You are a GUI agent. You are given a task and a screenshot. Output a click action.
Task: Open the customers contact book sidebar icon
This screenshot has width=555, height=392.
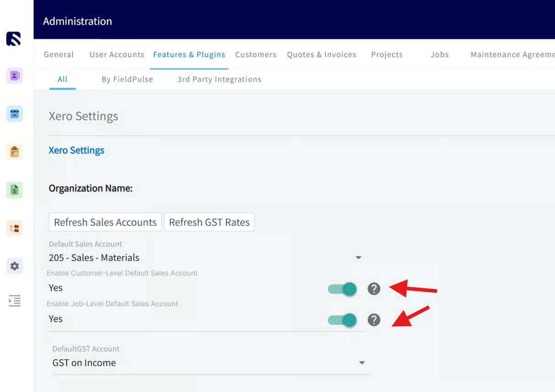15,75
